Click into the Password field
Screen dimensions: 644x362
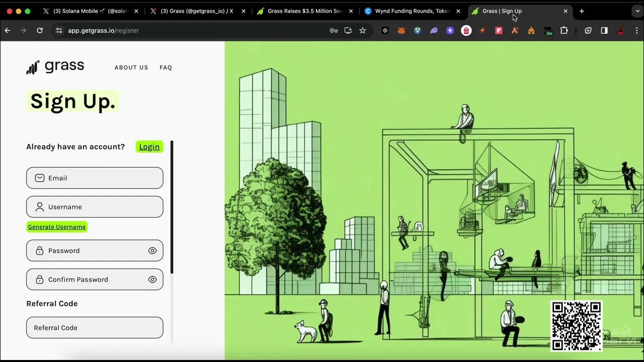[x=95, y=250]
